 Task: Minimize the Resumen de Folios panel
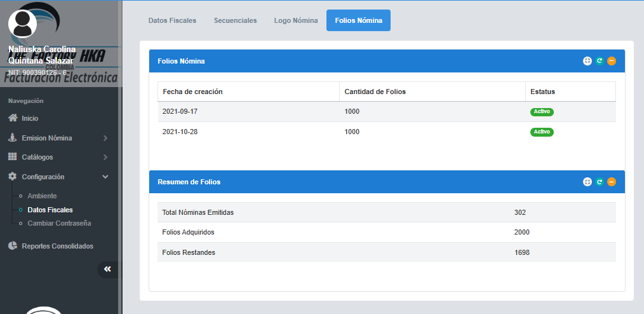coord(612,182)
